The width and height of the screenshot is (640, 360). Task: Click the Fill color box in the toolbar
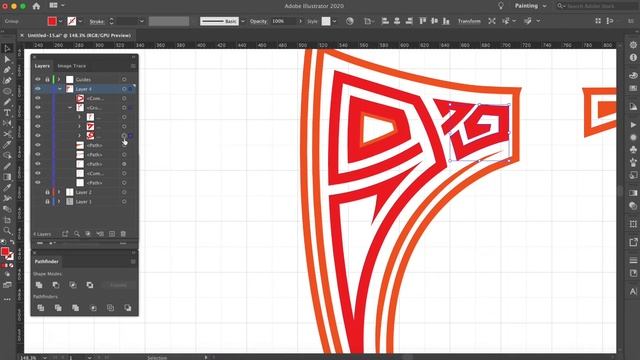point(5,252)
